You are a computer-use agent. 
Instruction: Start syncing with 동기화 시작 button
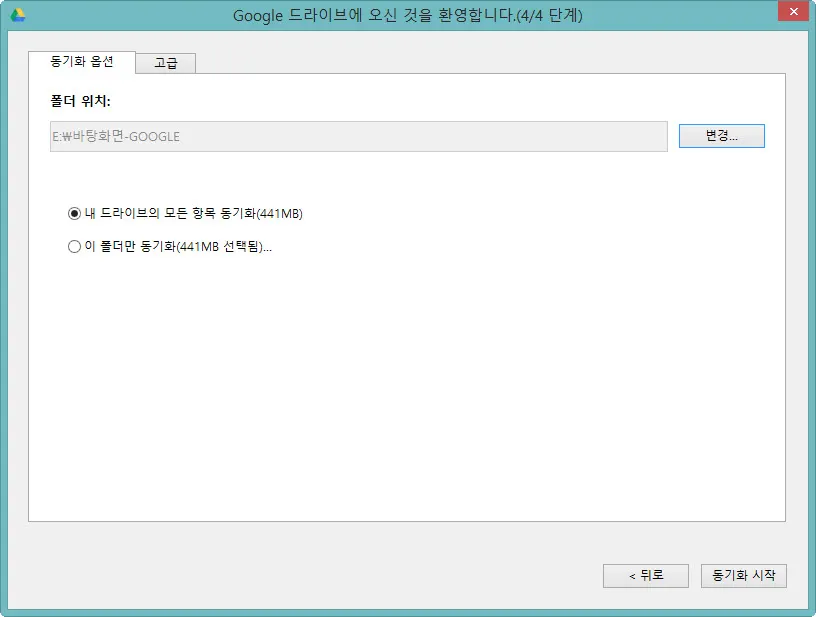(x=743, y=575)
